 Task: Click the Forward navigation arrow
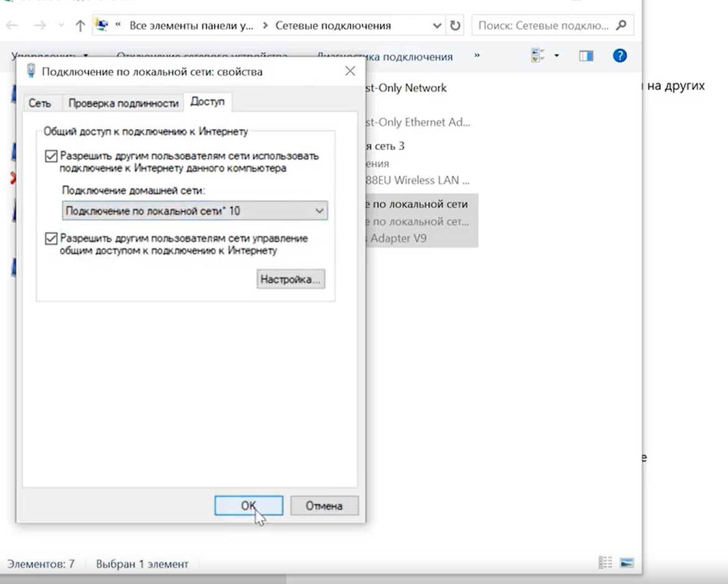pos(40,26)
